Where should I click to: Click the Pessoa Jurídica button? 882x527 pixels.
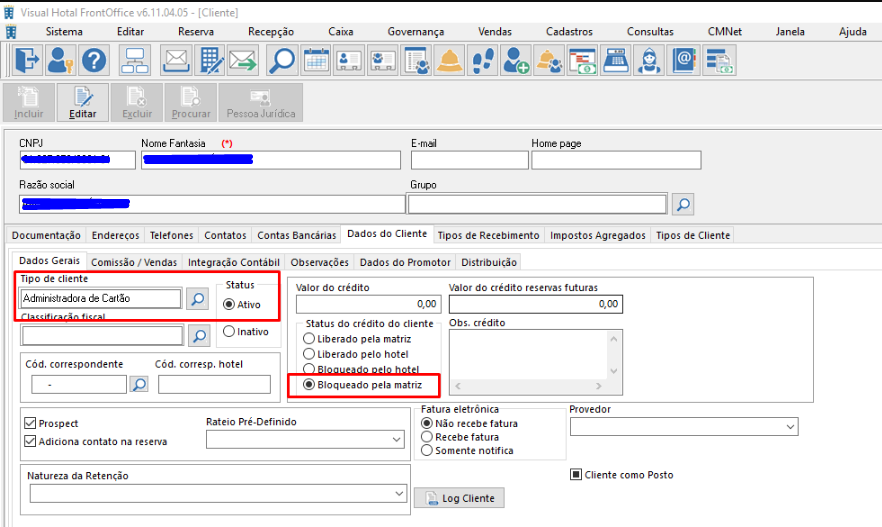point(260,102)
